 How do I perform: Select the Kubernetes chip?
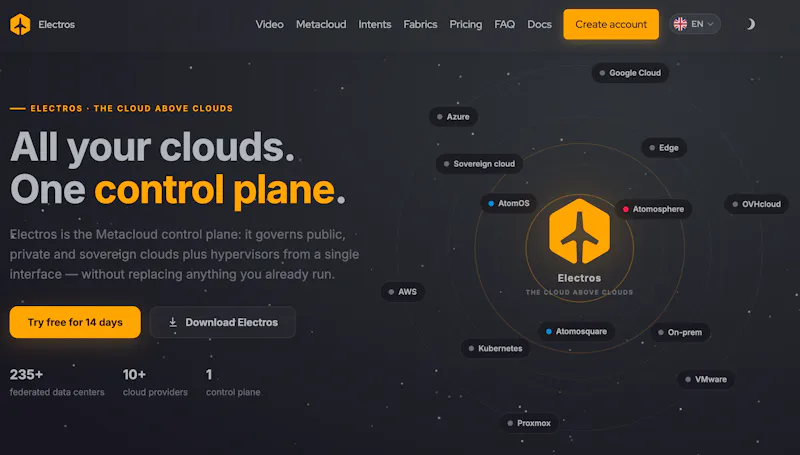pos(495,348)
